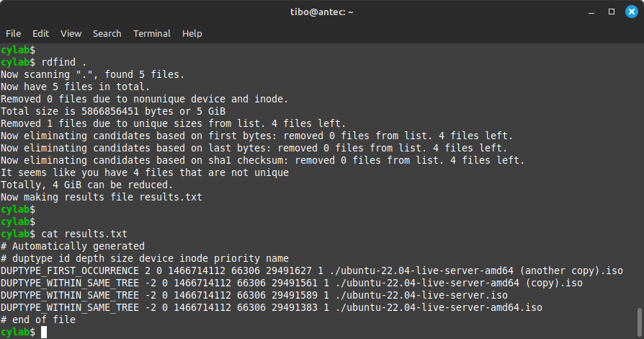The height and width of the screenshot is (339, 644).
Task: Open the View menu
Action: pos(71,34)
